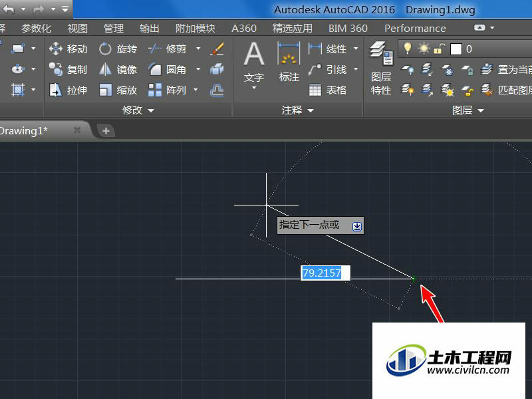
Task: Select the Move (移动) tool
Action: pyautogui.click(x=68, y=49)
